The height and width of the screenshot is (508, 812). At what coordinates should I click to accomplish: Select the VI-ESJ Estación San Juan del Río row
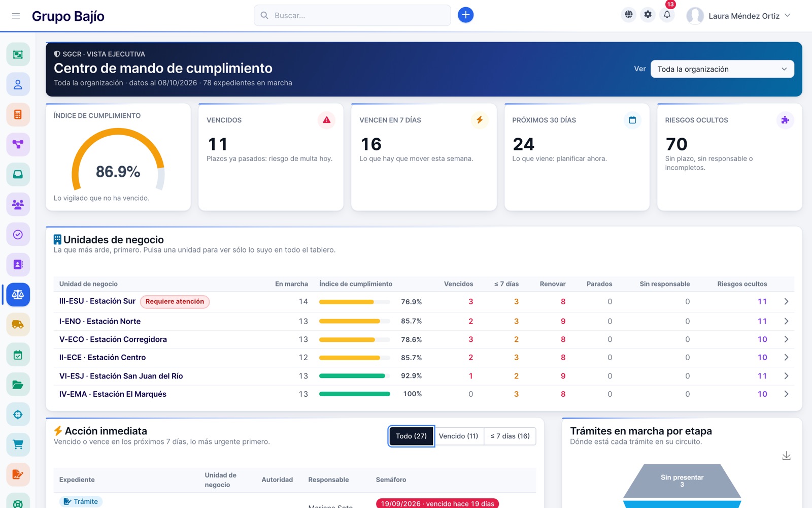tap(424, 376)
